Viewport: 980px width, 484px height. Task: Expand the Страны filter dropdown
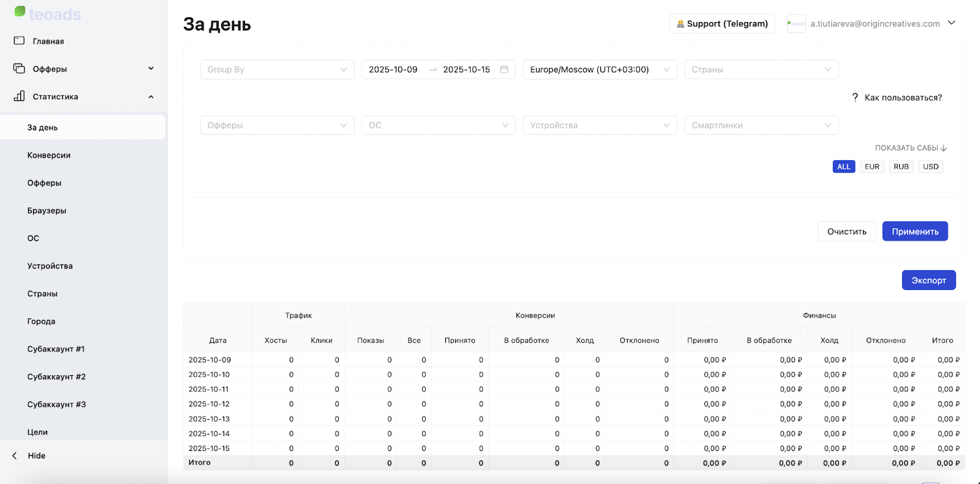pos(761,70)
